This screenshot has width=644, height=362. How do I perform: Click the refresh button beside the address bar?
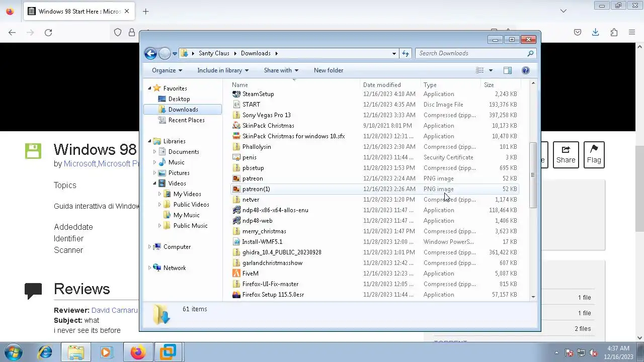pos(406,53)
